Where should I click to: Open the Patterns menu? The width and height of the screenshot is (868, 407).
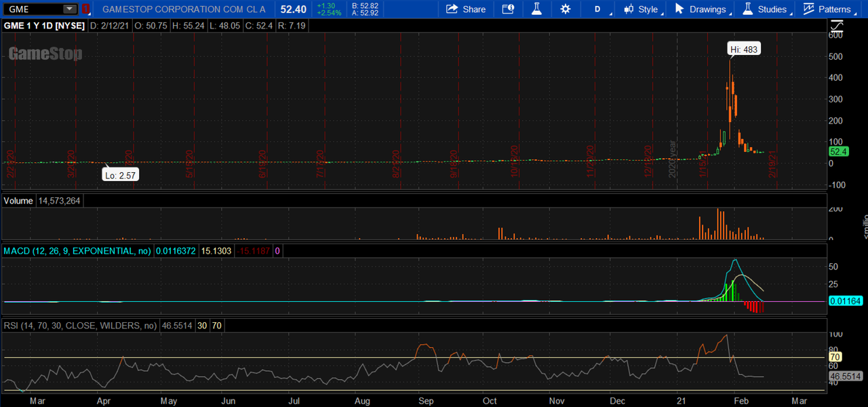(x=828, y=9)
